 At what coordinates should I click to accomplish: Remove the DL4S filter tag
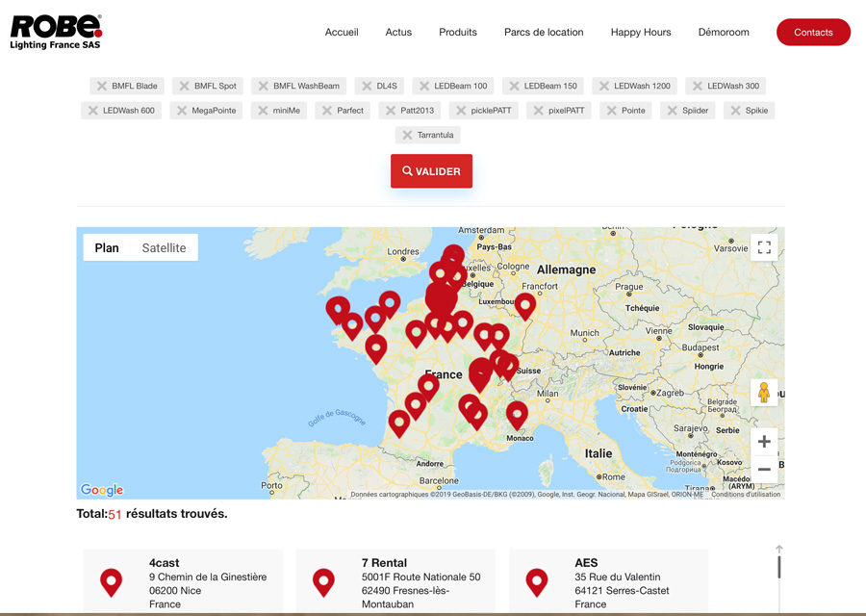(367, 87)
